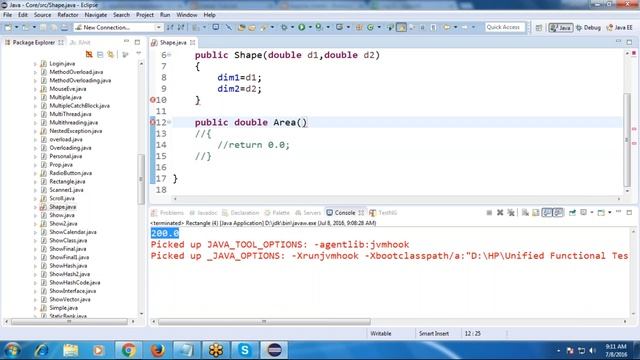Open the Navigate menu
Viewport: 640px width, 360px height.
(96, 15)
